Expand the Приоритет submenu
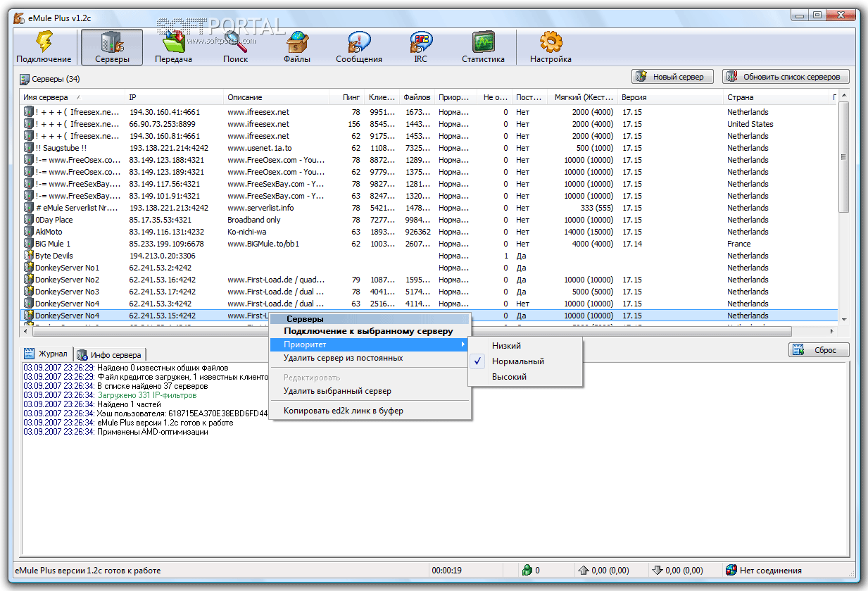868x591 pixels. click(370, 344)
